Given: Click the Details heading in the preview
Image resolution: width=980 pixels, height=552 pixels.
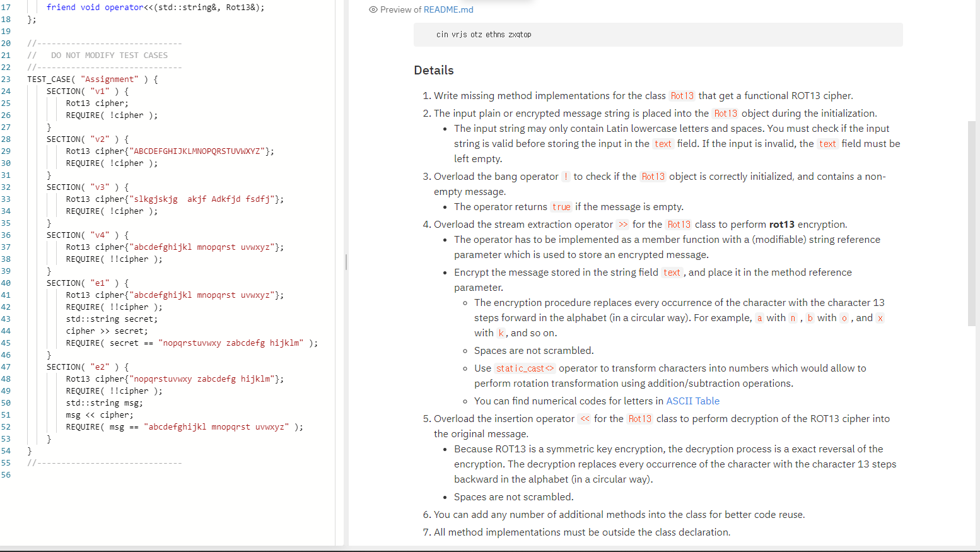Looking at the screenshot, I should 433,70.
